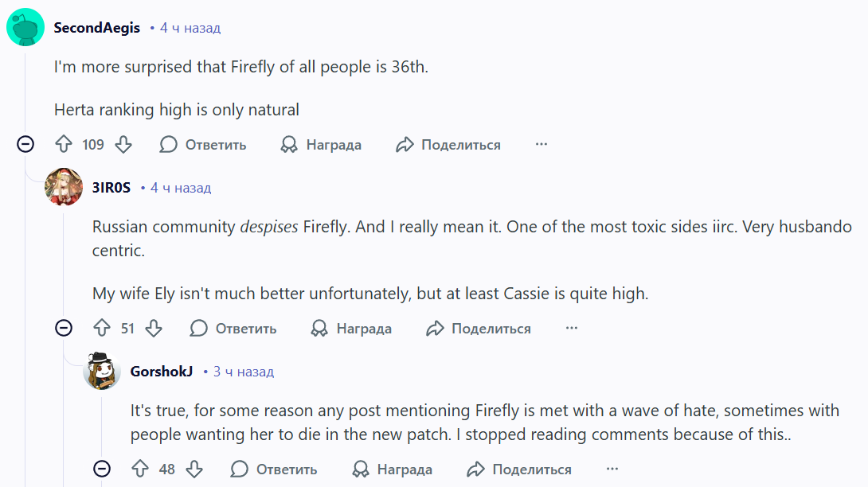This screenshot has width=868, height=487.
Task: Upvote 3IR0S's comment about Firefly
Action: tap(102, 328)
